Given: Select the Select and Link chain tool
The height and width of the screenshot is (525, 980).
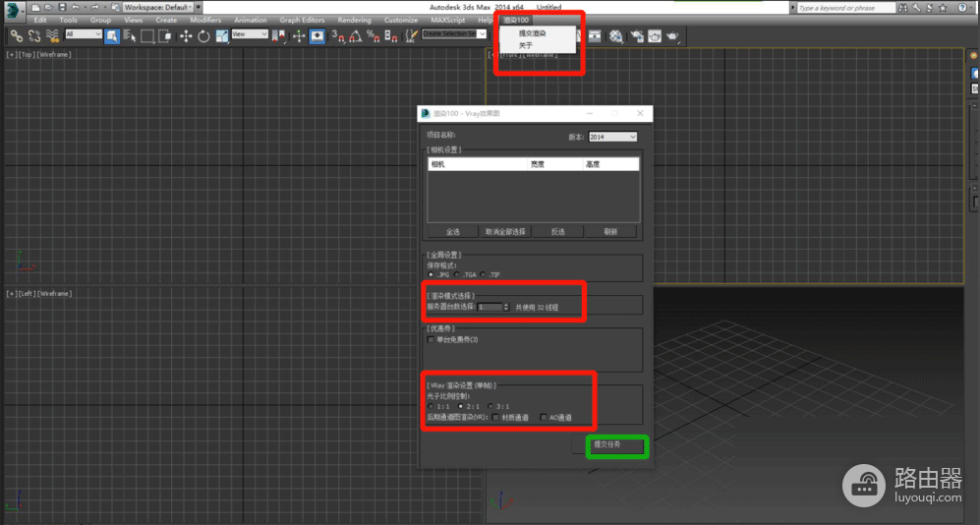Looking at the screenshot, I should click(17, 36).
